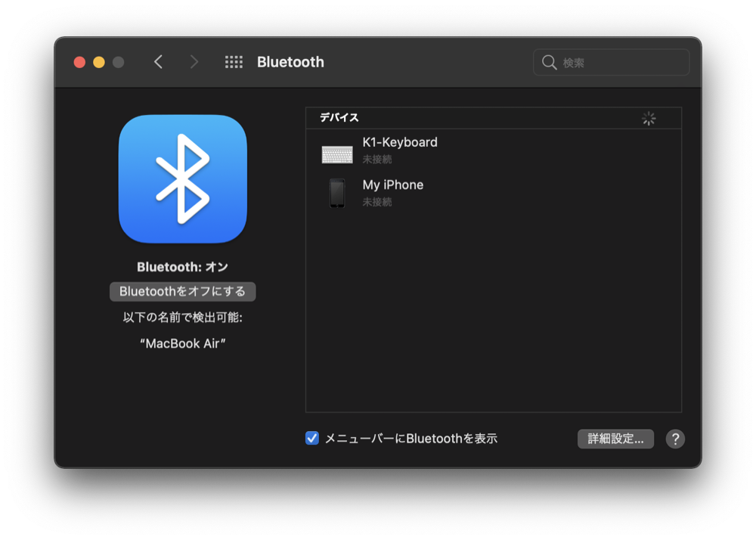The image size is (756, 540).
Task: Select the K1-Keyboard device row
Action: pos(493,150)
